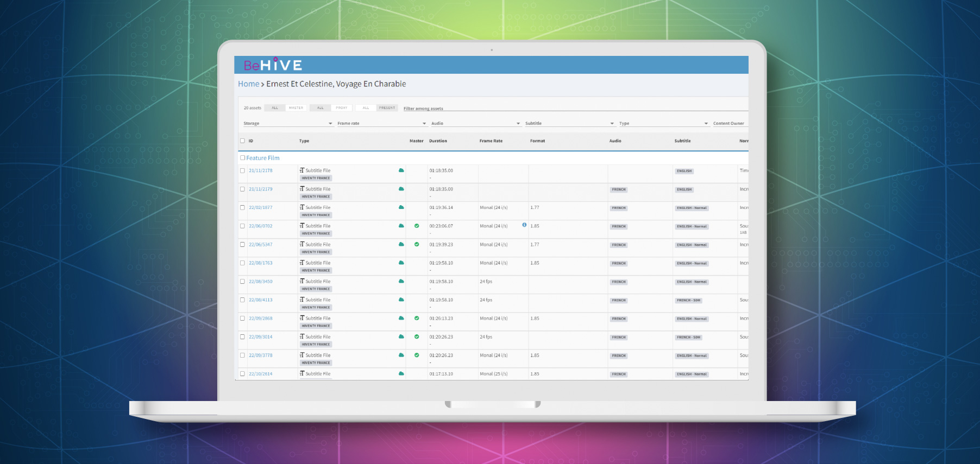Tick the select-all checkbox beside ID header
This screenshot has width=980, height=464.
tap(242, 141)
